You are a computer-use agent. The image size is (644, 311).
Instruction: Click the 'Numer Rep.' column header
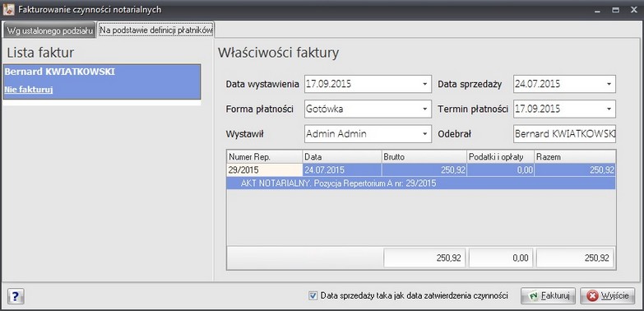pyautogui.click(x=265, y=157)
